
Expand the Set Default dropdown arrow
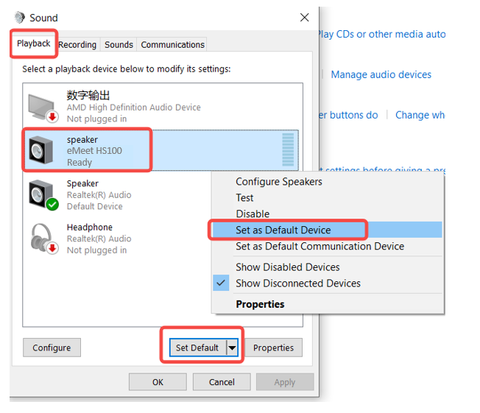232,348
